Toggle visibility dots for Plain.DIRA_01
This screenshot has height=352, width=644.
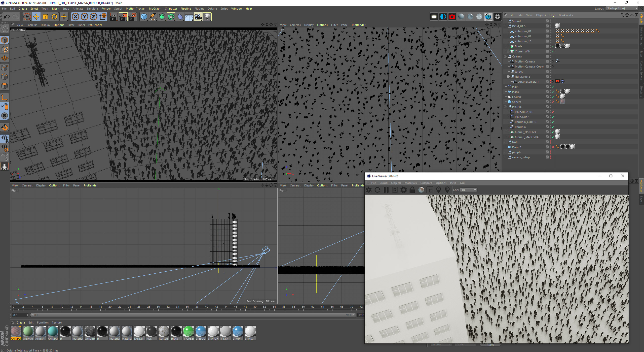pos(551,112)
